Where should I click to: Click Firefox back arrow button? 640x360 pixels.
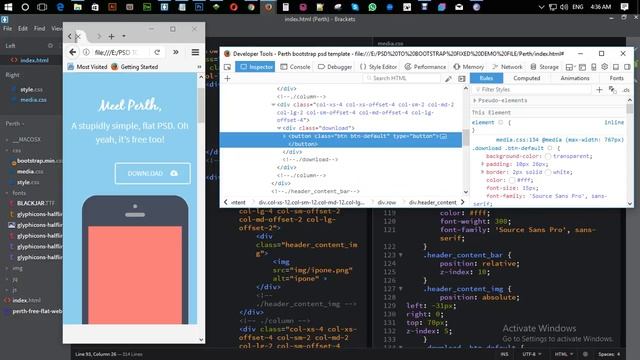(x=73, y=52)
